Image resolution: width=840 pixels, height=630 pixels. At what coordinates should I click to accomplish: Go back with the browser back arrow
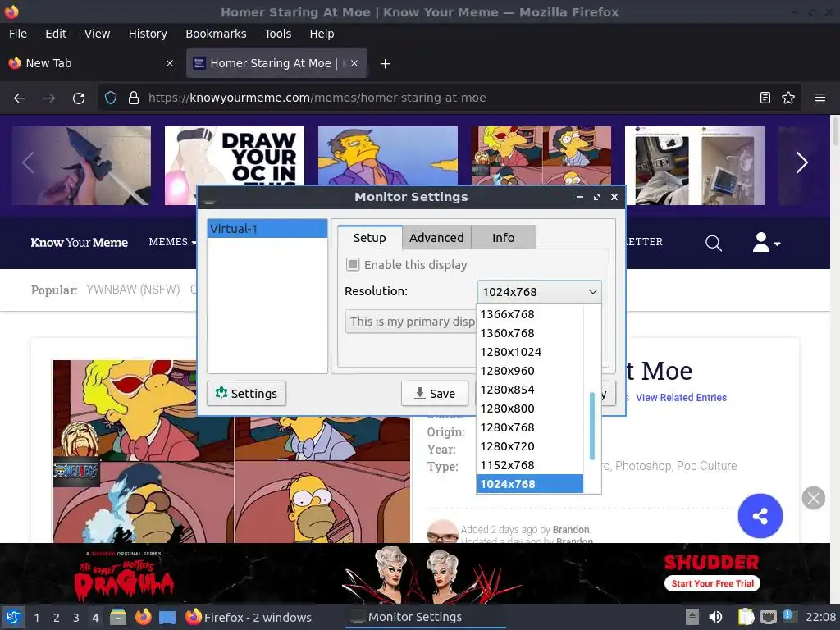click(20, 98)
